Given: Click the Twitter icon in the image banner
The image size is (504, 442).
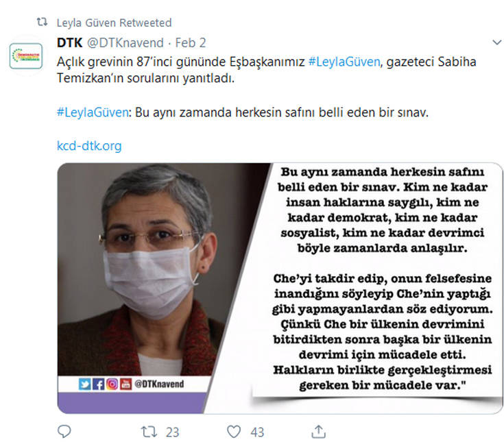Looking at the screenshot, I should coord(84,384).
